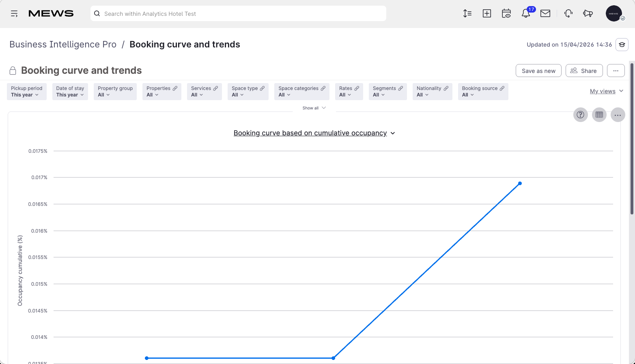635x364 pixels.
Task: Open the timeline sort icon in header
Action: click(467, 13)
